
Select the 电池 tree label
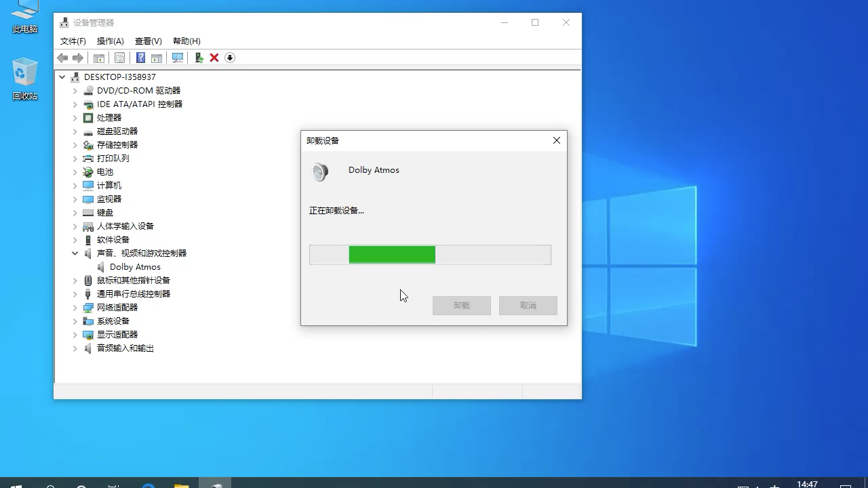pyautogui.click(x=105, y=172)
